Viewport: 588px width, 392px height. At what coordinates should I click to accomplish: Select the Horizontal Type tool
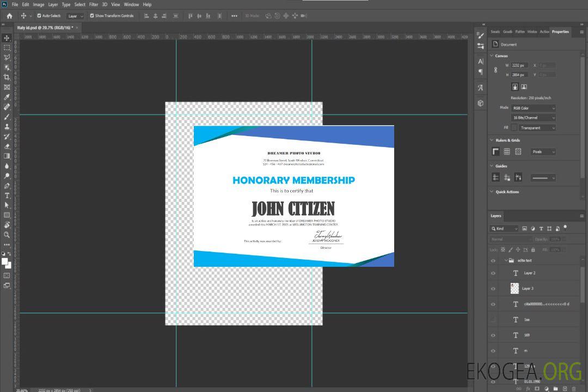(7, 195)
